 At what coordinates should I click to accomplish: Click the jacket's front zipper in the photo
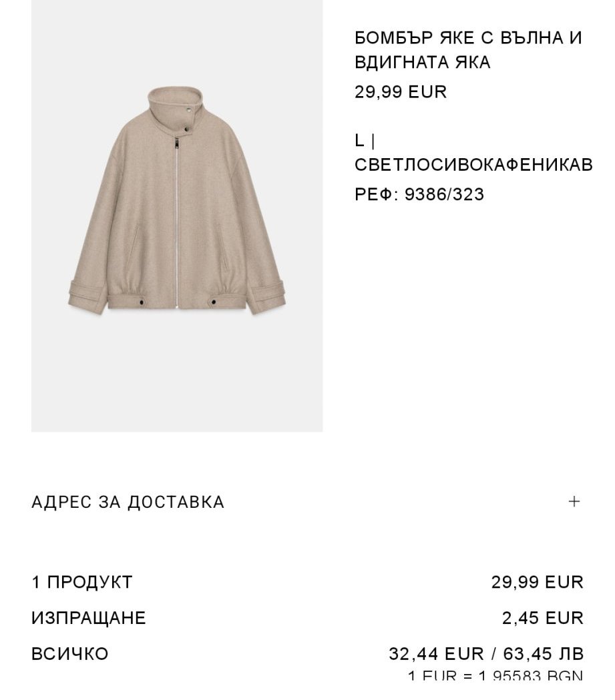(x=176, y=224)
